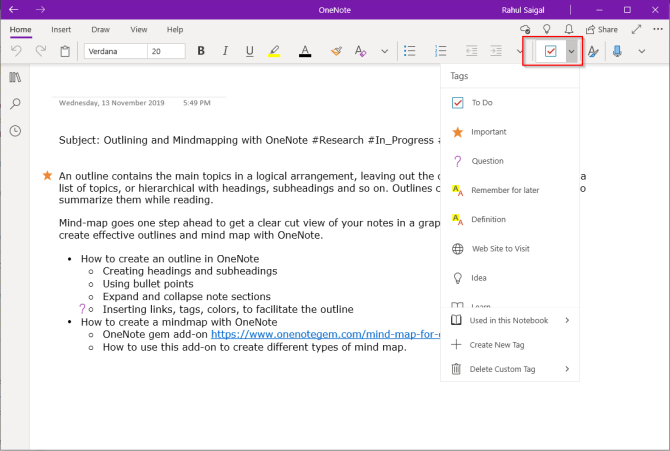Select Remember for later tag
The image size is (670, 451).
tap(510, 190)
